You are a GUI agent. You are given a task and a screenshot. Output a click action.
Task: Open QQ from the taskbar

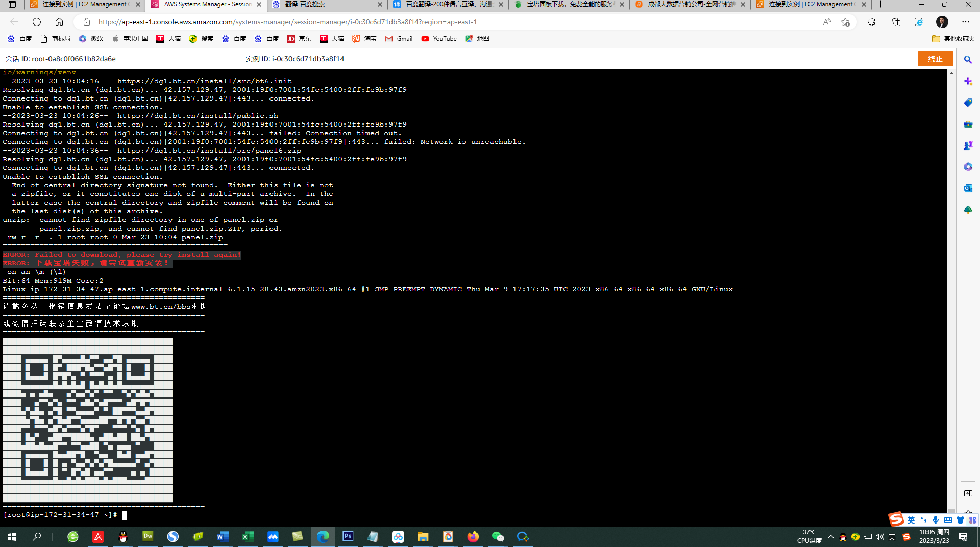click(123, 537)
